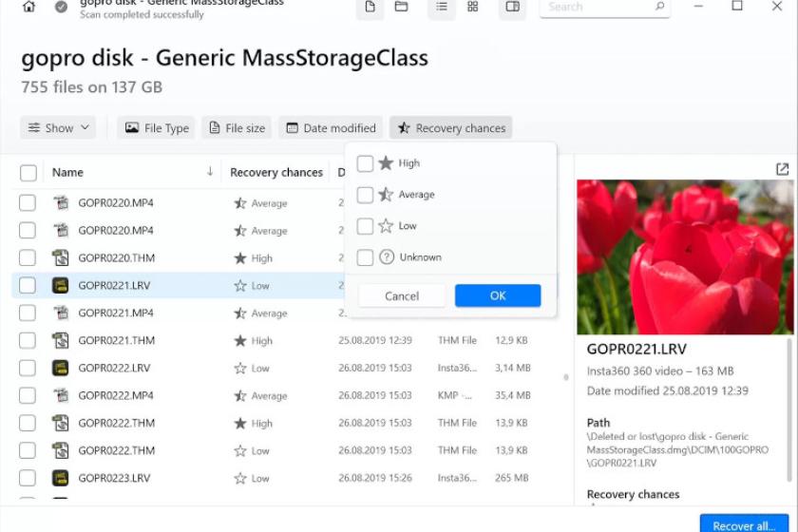798x532 pixels.
Task: Open the Date modified filter
Action: click(x=331, y=128)
